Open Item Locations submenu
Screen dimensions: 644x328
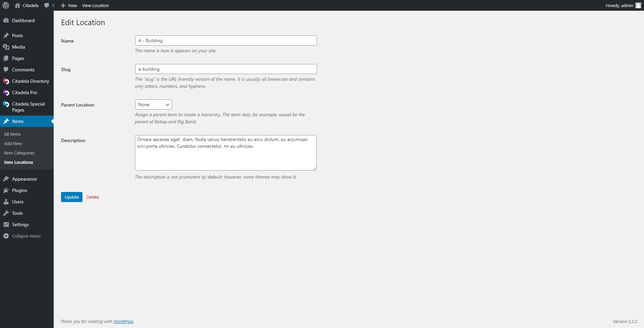[x=18, y=162]
